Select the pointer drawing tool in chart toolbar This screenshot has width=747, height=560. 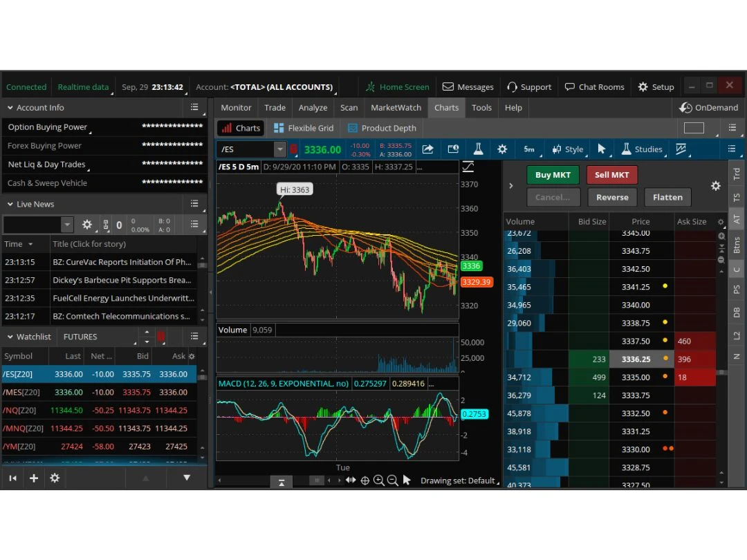click(602, 149)
